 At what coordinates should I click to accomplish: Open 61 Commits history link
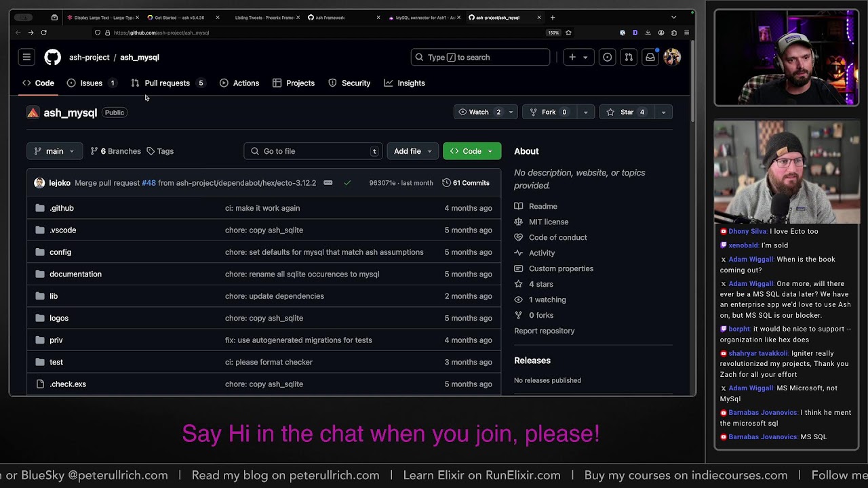(x=466, y=183)
